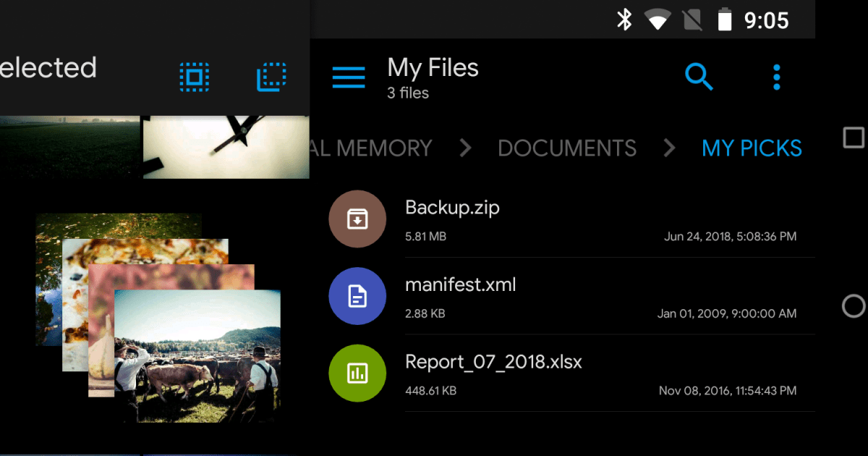Tap the hamburger navigation menu icon
The width and height of the screenshot is (868, 456).
[x=348, y=77]
